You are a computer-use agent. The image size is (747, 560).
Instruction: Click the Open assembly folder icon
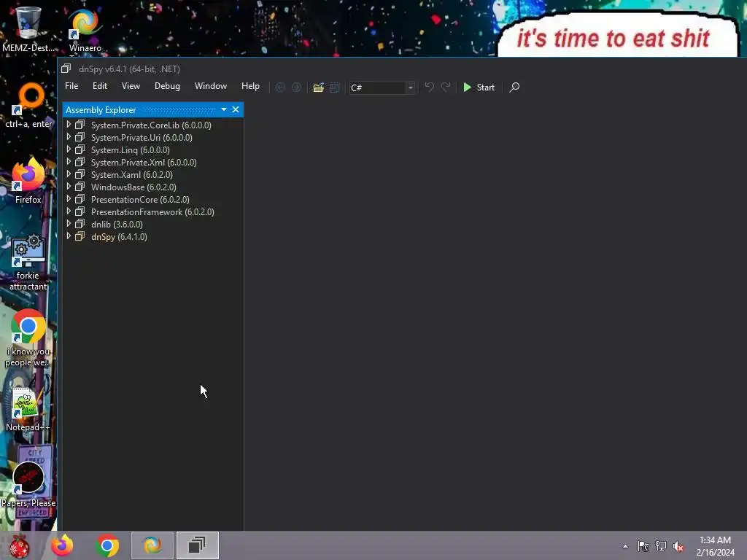tap(319, 87)
